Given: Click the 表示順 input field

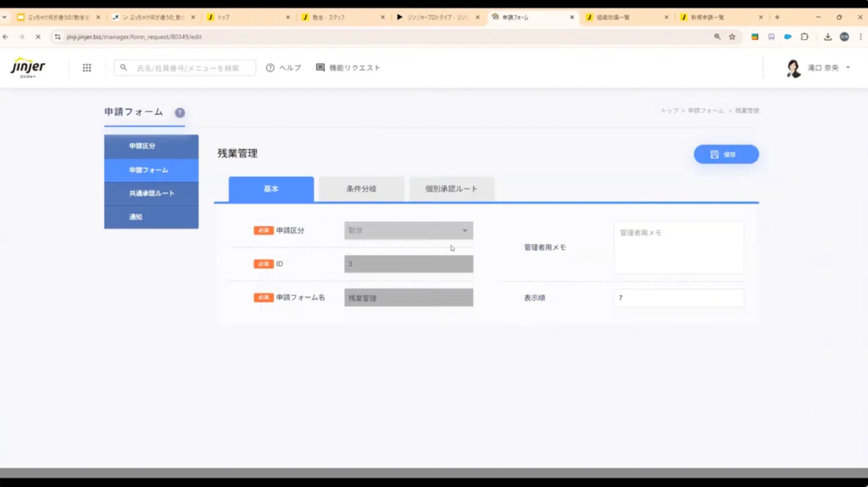Looking at the screenshot, I should (678, 298).
